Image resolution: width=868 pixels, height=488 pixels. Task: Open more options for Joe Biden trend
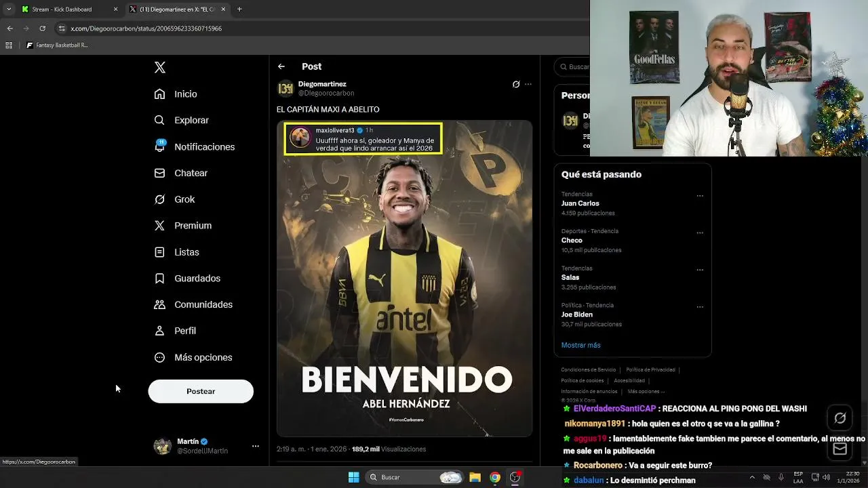pyautogui.click(x=700, y=306)
